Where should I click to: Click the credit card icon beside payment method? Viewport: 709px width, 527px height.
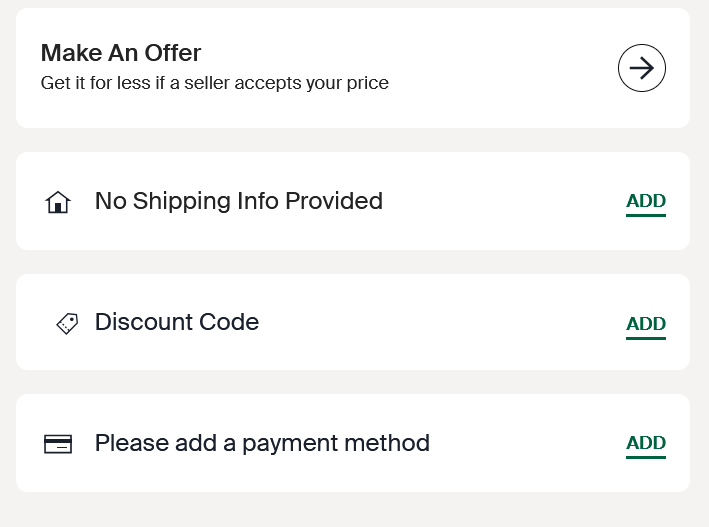[x=58, y=444]
